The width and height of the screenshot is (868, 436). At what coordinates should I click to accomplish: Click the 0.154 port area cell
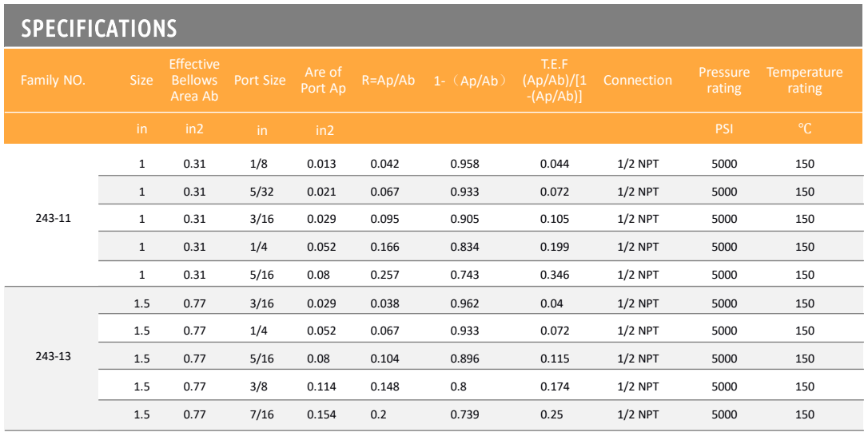(321, 415)
